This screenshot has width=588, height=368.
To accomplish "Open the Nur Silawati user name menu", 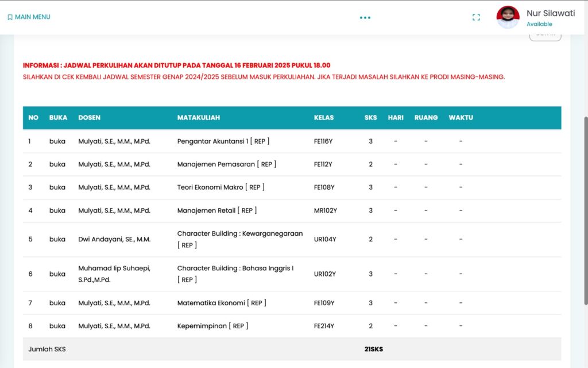I will (551, 13).
